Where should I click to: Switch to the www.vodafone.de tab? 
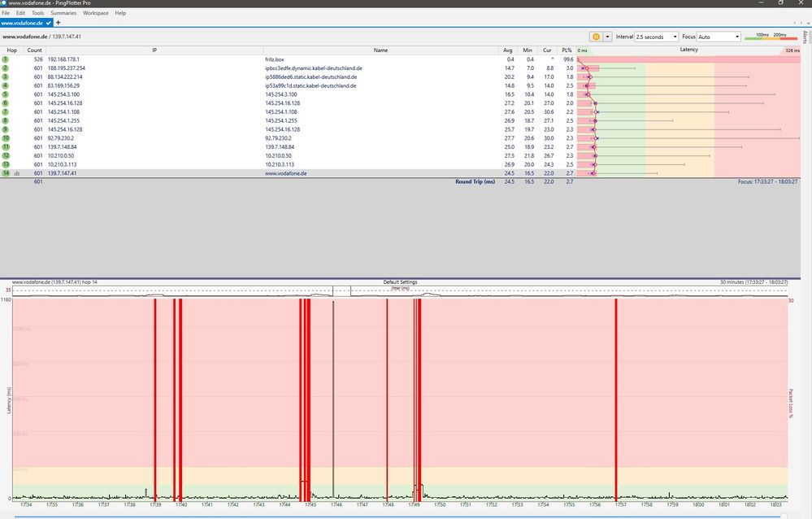pos(22,23)
